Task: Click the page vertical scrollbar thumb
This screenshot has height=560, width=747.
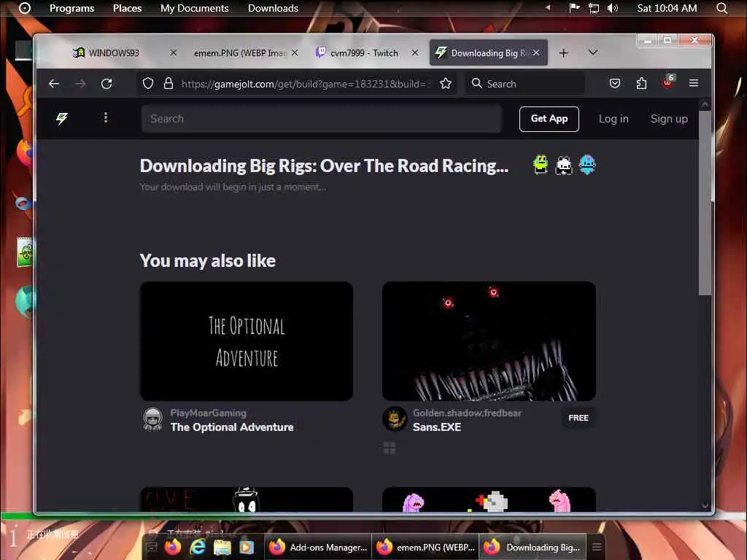Action: [705, 203]
